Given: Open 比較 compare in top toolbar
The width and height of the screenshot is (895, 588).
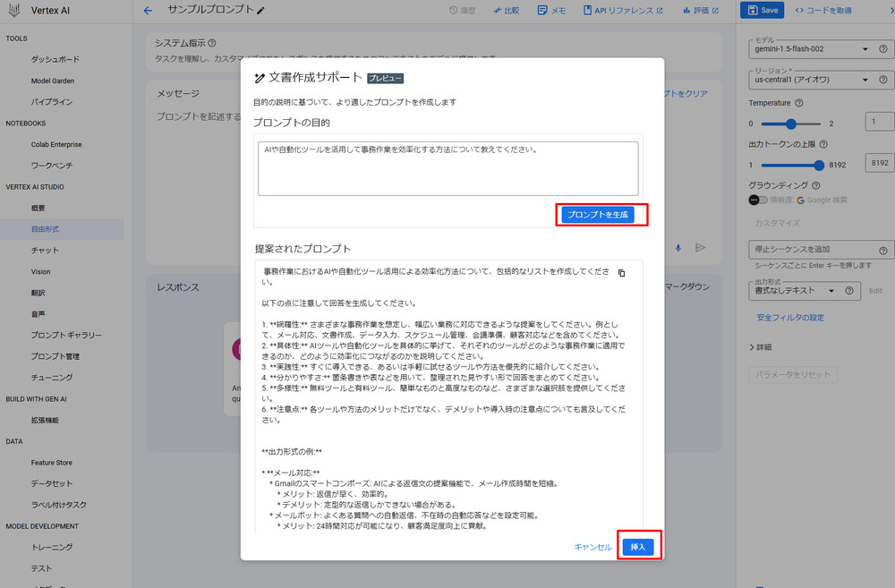Looking at the screenshot, I should (x=507, y=10).
